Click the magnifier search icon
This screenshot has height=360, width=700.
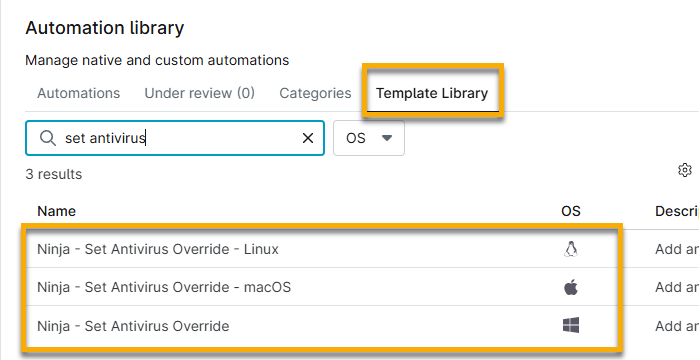[48, 138]
